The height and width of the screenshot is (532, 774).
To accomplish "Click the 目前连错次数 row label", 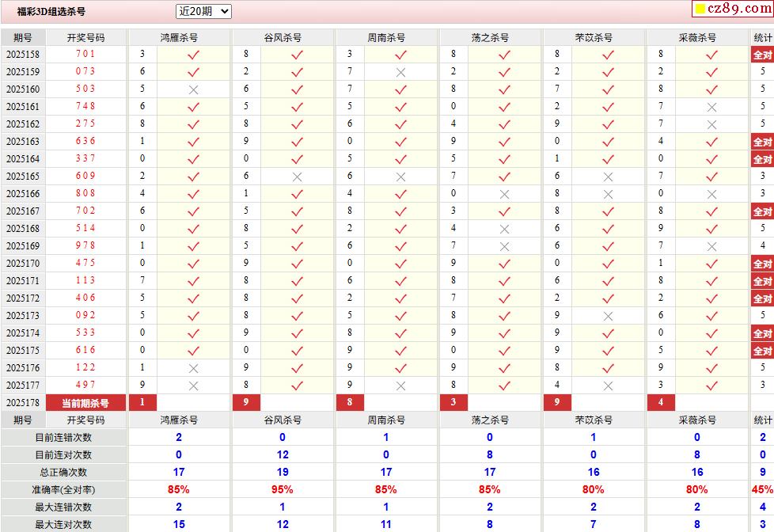I will tap(63, 438).
